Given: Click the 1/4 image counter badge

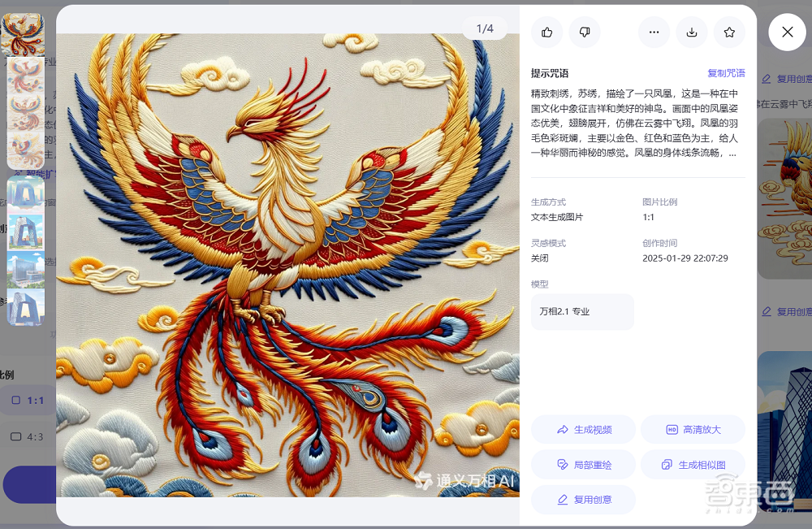Looking at the screenshot, I should [x=485, y=27].
